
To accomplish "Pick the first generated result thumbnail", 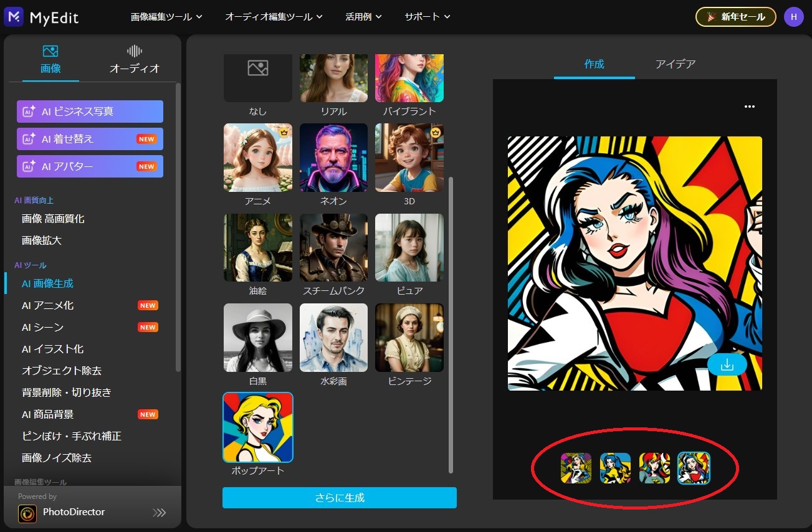I will (575, 468).
